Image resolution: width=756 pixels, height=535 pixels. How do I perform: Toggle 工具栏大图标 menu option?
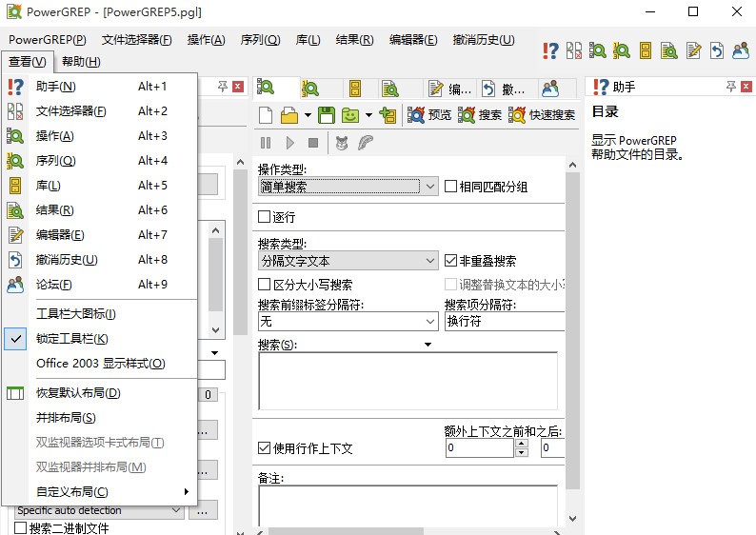tap(100, 314)
